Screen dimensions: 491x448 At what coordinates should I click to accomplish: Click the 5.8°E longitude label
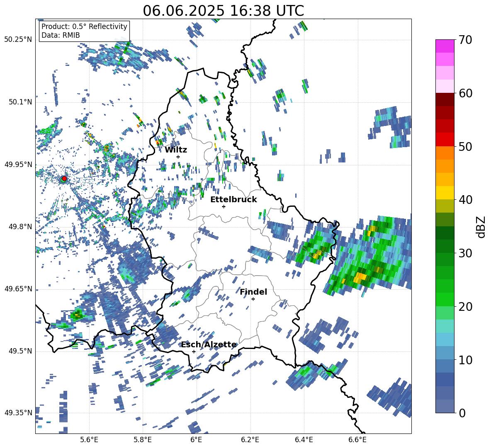click(x=143, y=440)
